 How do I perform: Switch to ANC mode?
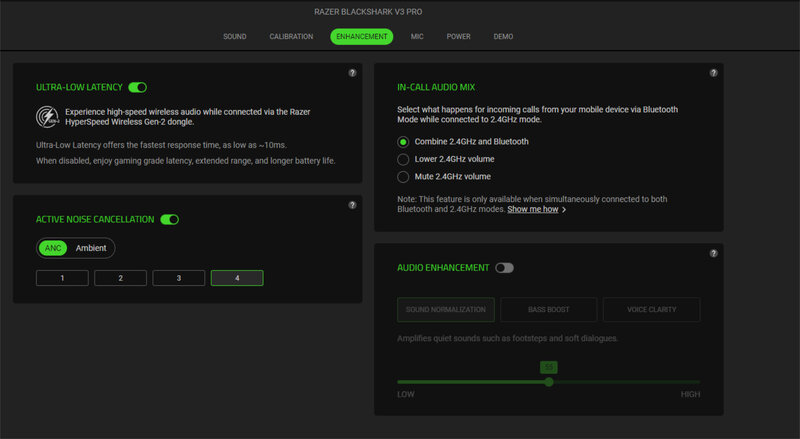(x=53, y=248)
